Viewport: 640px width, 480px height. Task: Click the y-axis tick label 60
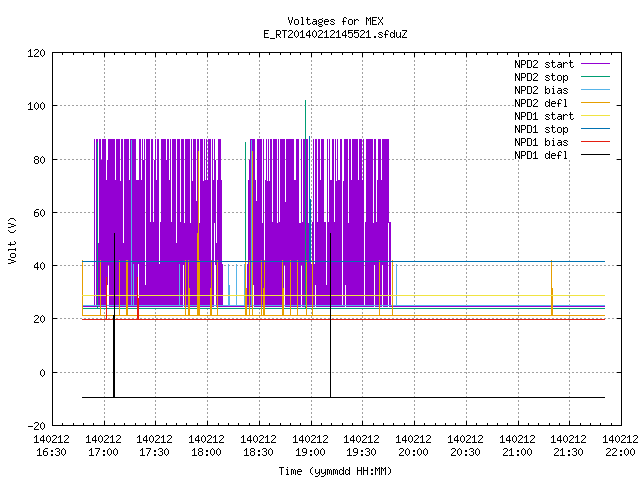click(x=39, y=213)
